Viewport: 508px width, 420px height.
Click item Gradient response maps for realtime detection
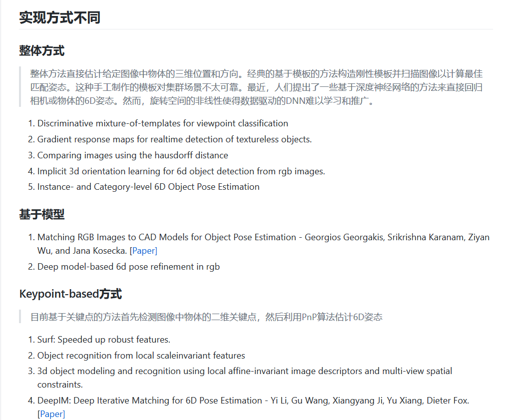pos(174,139)
